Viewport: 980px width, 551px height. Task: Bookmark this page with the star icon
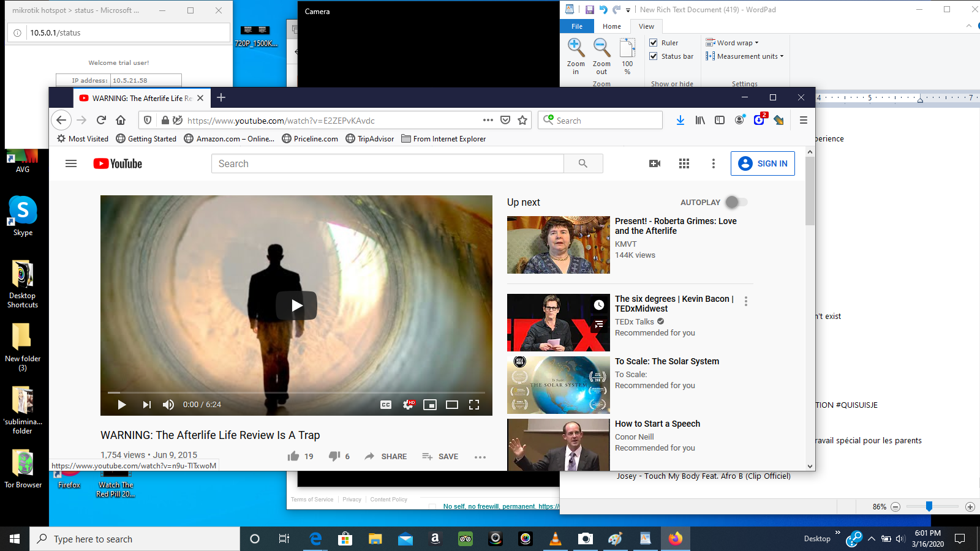[x=522, y=121]
